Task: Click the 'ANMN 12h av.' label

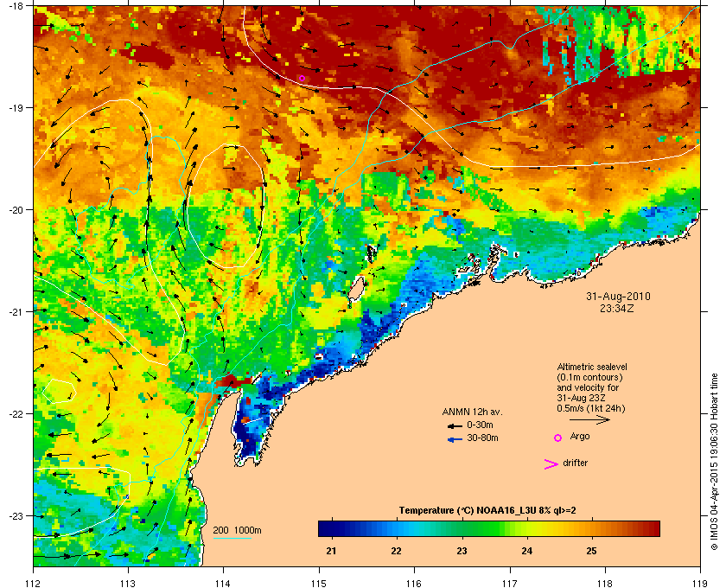Action: click(x=472, y=412)
